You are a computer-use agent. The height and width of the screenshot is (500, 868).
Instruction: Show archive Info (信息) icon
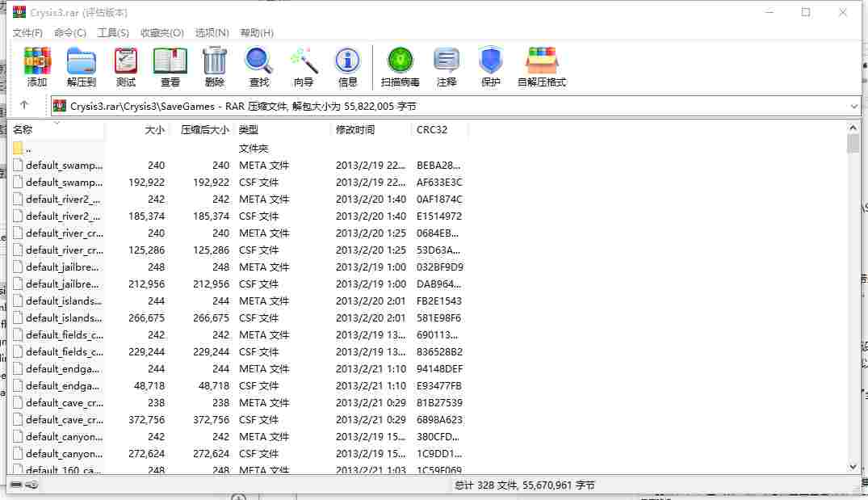[x=348, y=66]
